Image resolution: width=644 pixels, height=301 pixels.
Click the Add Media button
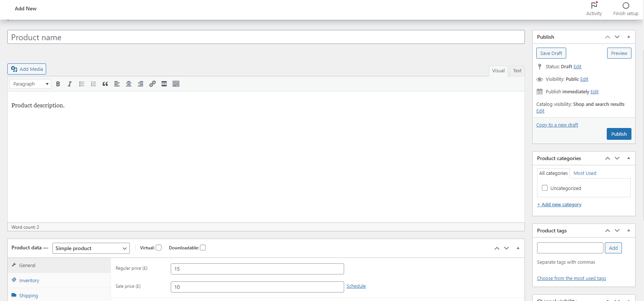coord(27,69)
